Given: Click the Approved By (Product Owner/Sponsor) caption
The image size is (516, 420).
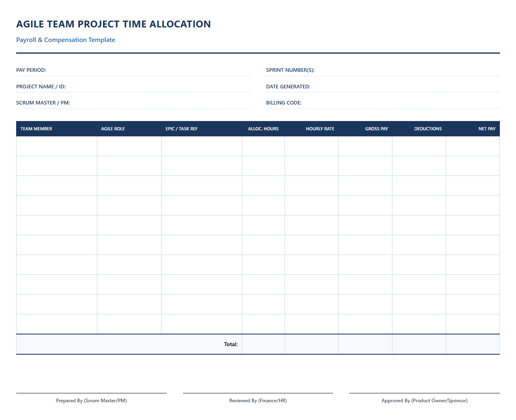Looking at the screenshot, I should point(424,401).
